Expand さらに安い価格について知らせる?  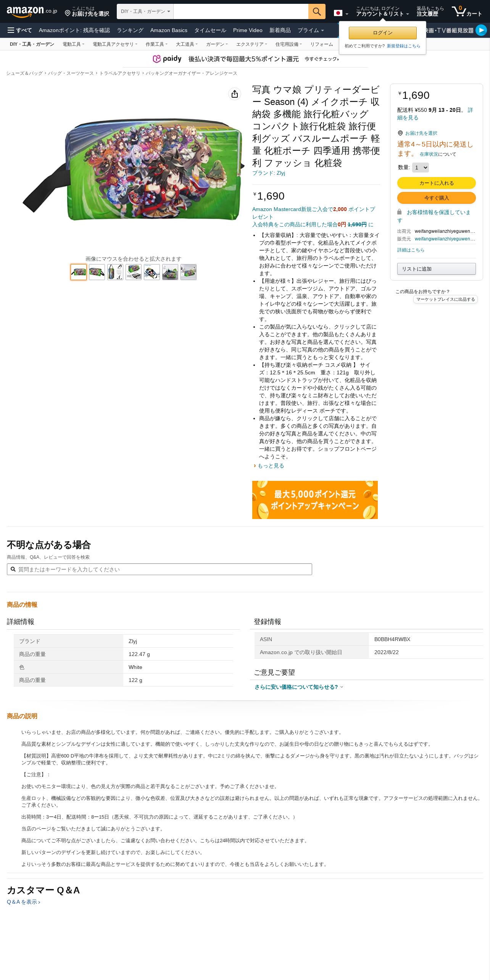point(299,687)
